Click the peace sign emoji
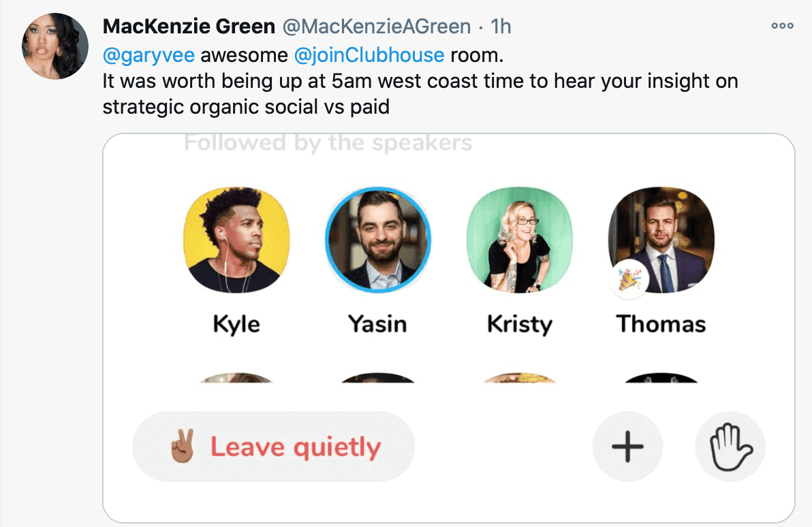812x527 pixels. click(183, 446)
